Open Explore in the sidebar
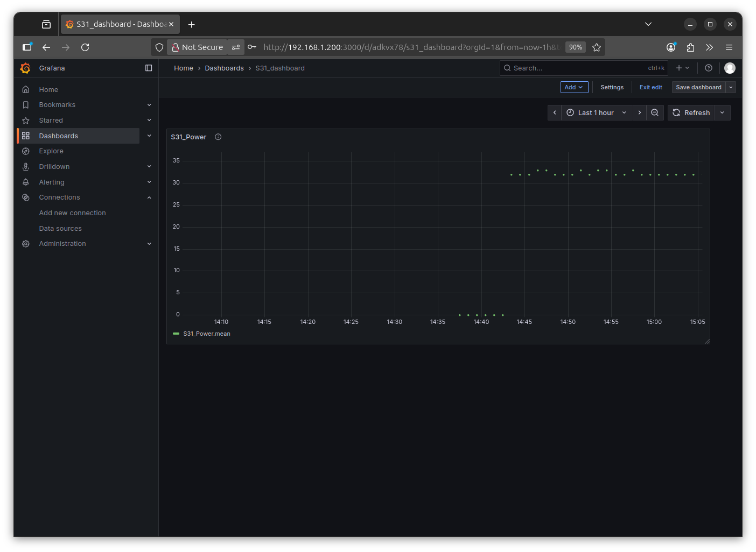This screenshot has height=552, width=756. 51,151
